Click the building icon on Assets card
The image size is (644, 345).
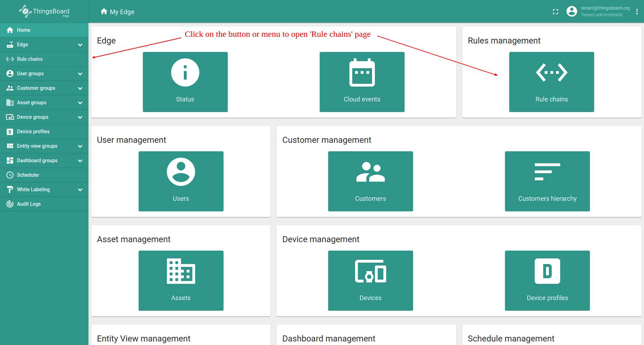coord(181,271)
